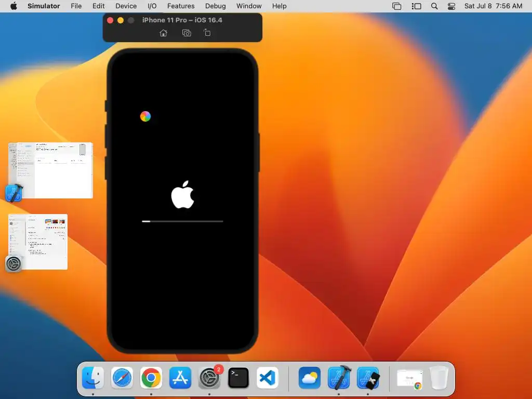Open the Trash in the Dock
Viewport: 532px width, 399px height.
(439, 378)
